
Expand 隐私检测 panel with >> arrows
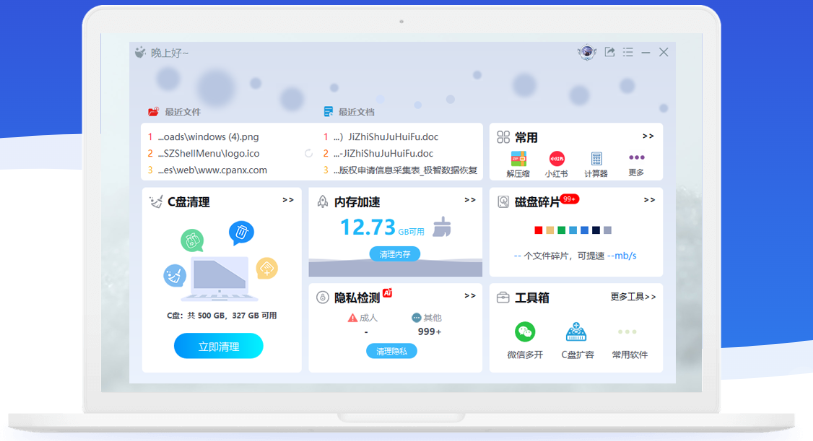470,296
